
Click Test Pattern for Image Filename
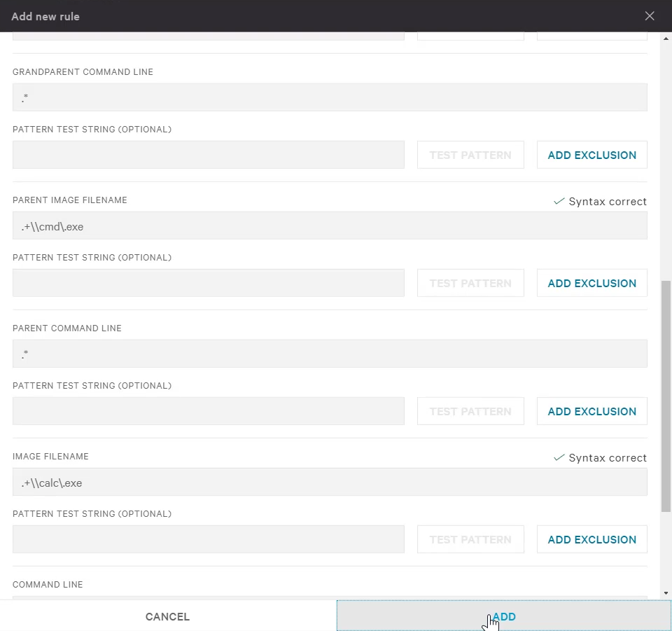point(470,539)
